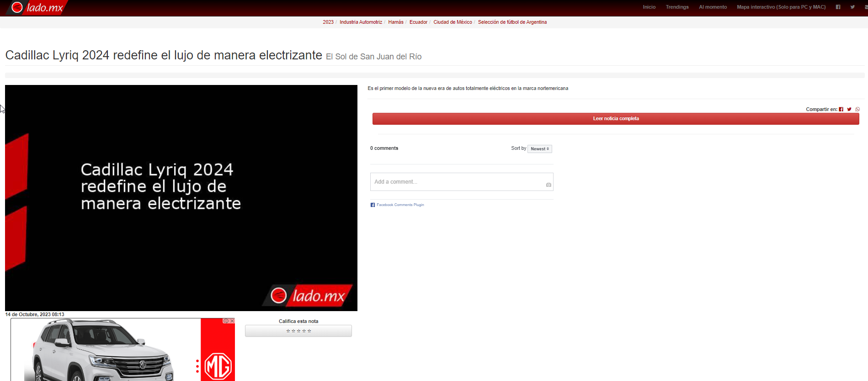Open the Hamás topic link
Screen dimensions: 868x381
point(396,22)
